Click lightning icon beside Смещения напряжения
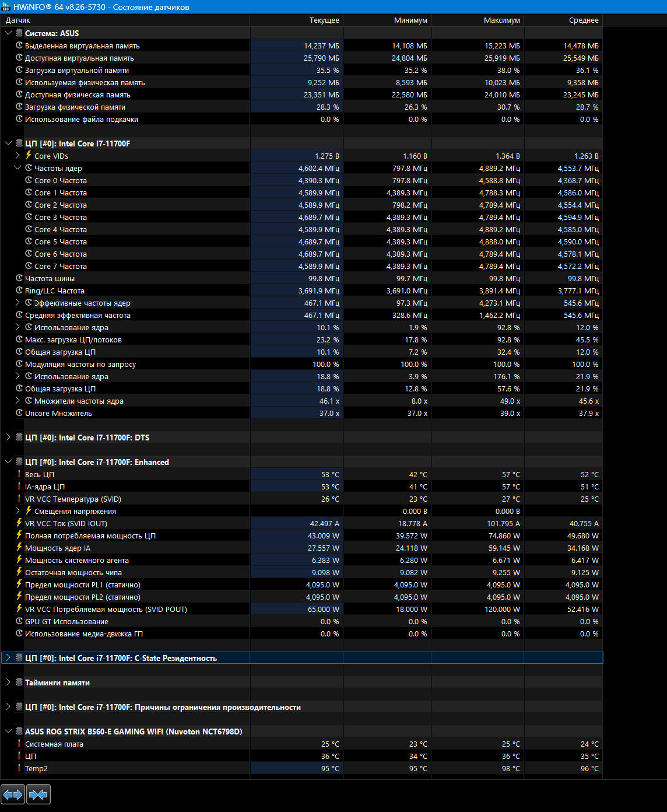The width and height of the screenshot is (667, 812). (x=29, y=510)
